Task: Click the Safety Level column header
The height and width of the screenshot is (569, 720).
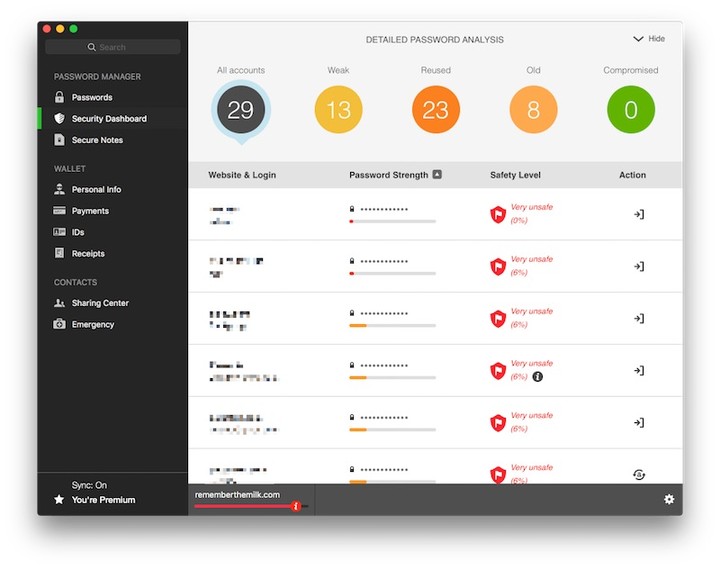Action: point(515,175)
